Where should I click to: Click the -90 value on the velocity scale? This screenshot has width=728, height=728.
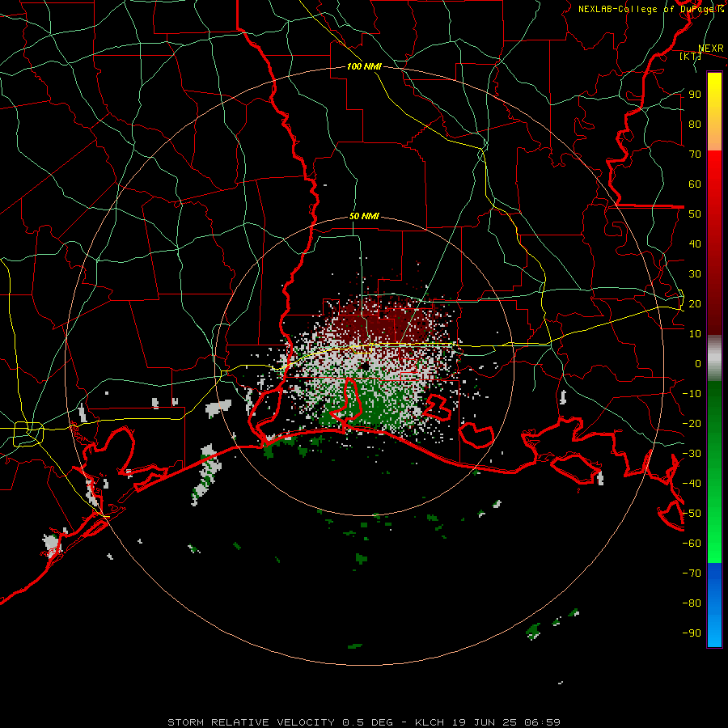[x=692, y=633]
